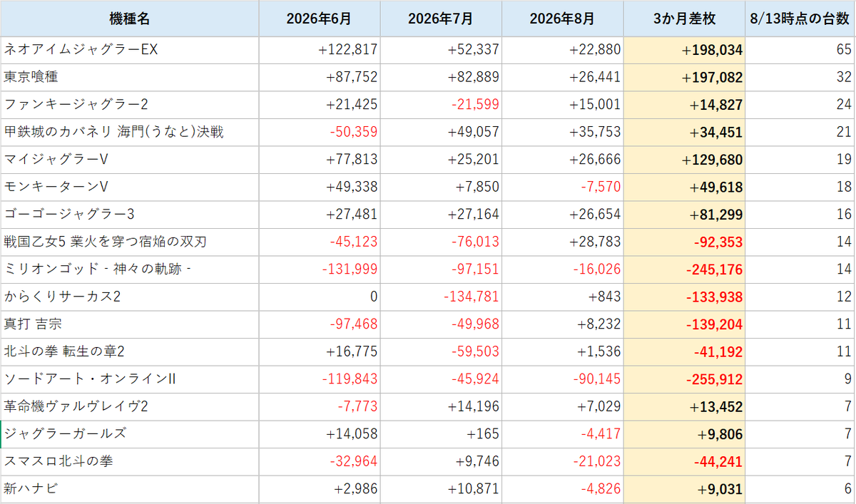Click the unit count 16 cell

pos(800,215)
